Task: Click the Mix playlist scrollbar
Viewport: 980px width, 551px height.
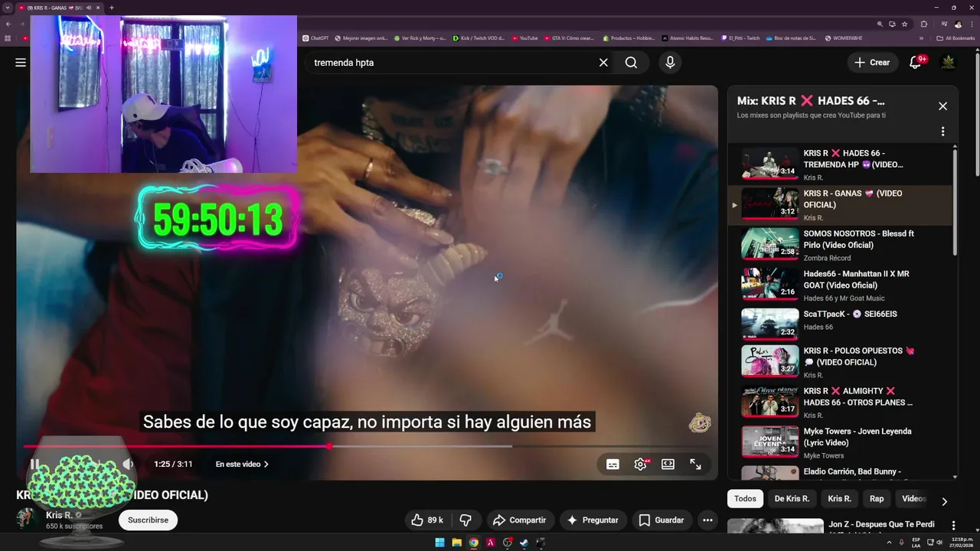Action: point(955,203)
